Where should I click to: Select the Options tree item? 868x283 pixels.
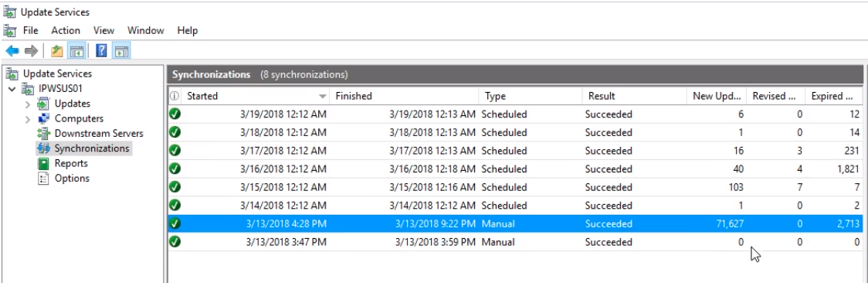tap(72, 179)
